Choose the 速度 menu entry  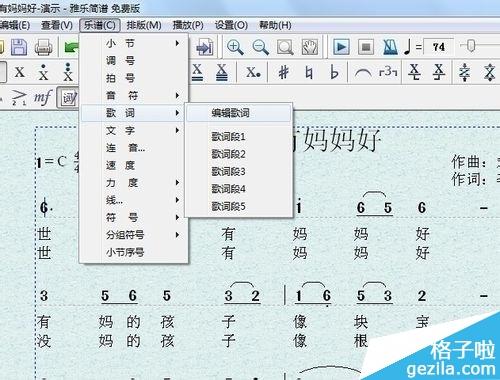click(133, 165)
